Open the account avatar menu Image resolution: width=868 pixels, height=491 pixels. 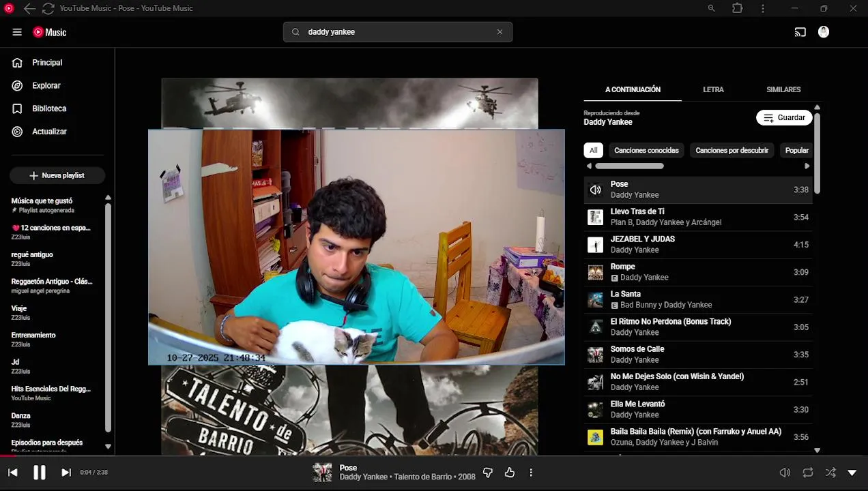pos(824,32)
